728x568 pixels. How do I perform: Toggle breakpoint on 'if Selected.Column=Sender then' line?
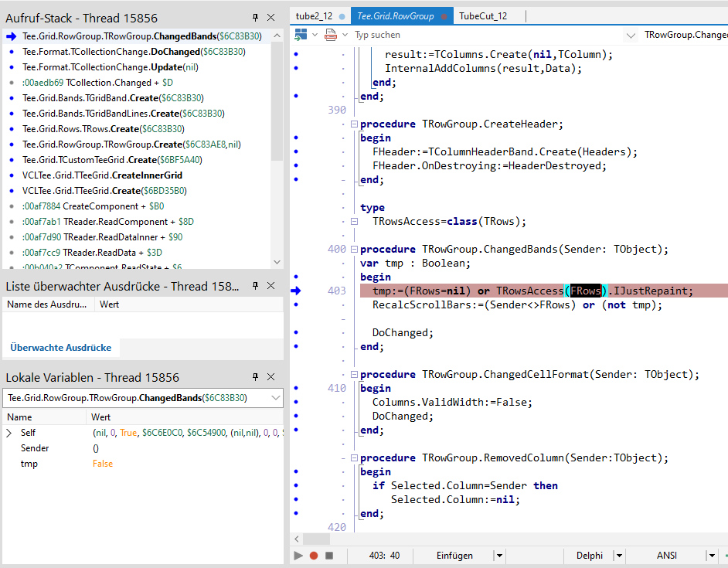click(x=296, y=485)
